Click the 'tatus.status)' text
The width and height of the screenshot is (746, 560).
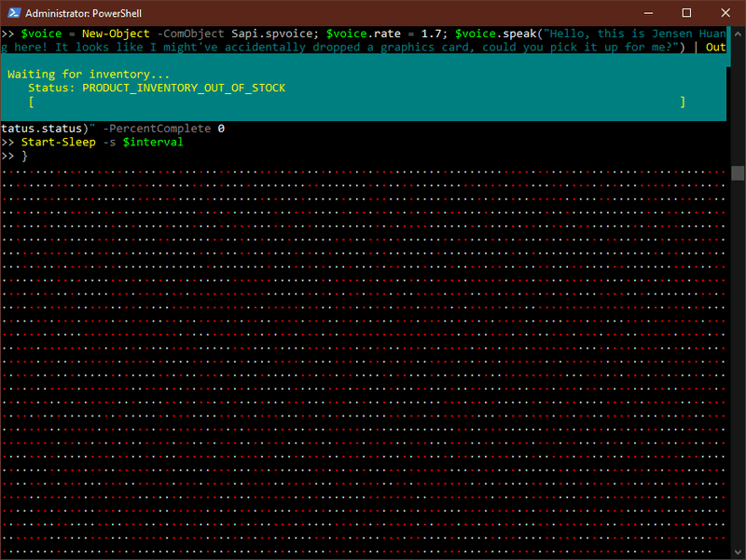pos(45,129)
